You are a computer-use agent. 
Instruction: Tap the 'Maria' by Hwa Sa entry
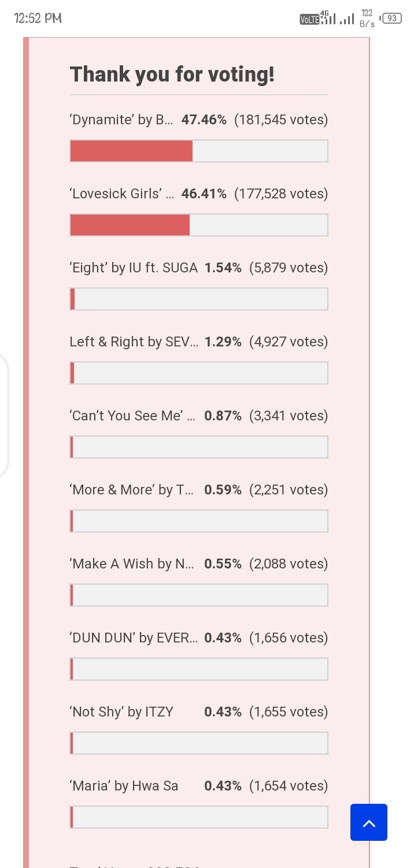click(123, 786)
